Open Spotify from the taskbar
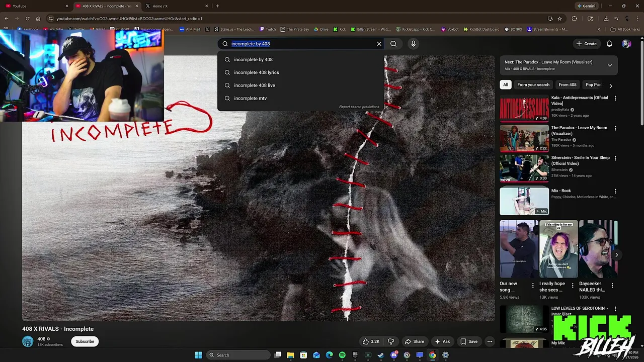The width and height of the screenshot is (644, 362). click(342, 355)
